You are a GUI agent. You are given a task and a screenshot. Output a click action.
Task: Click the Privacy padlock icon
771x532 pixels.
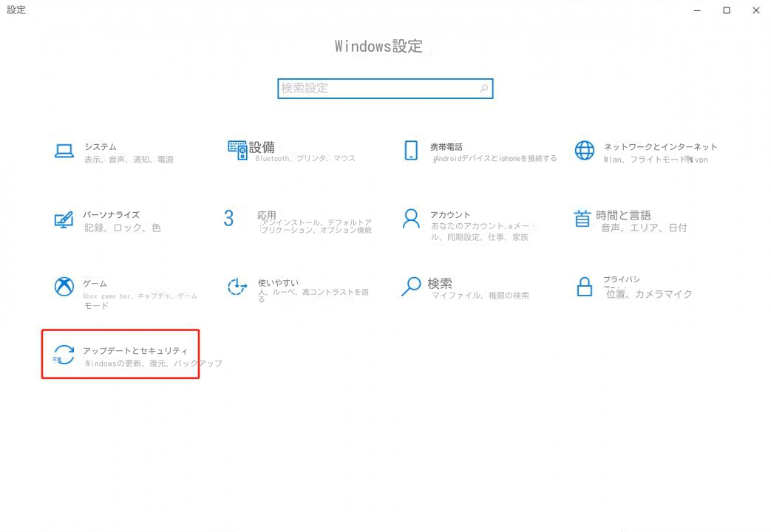[x=585, y=287]
